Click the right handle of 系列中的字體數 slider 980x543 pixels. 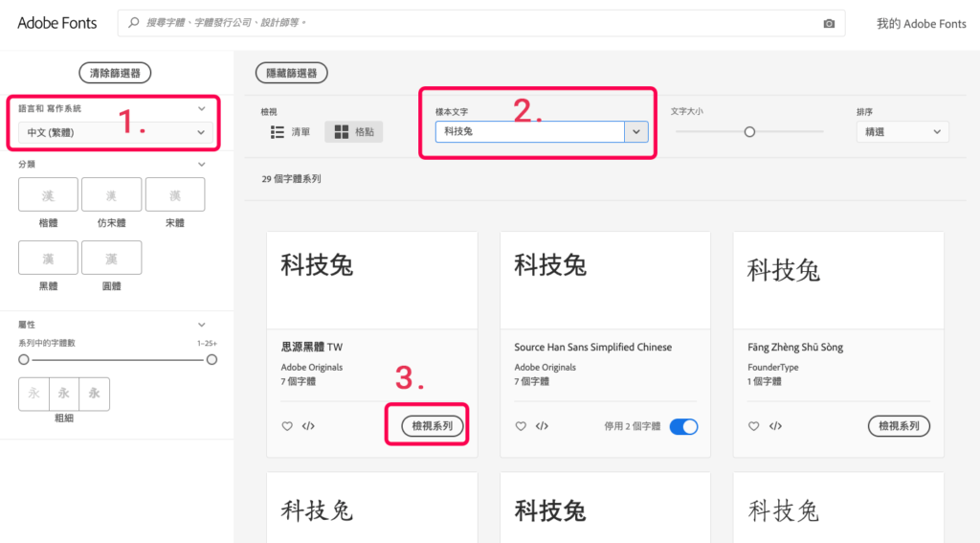point(212,360)
